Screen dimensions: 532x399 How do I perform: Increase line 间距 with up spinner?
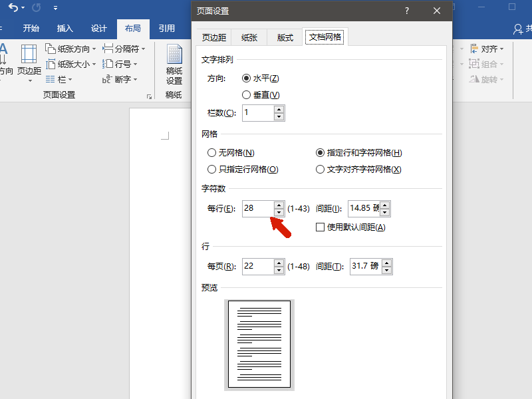point(387,263)
